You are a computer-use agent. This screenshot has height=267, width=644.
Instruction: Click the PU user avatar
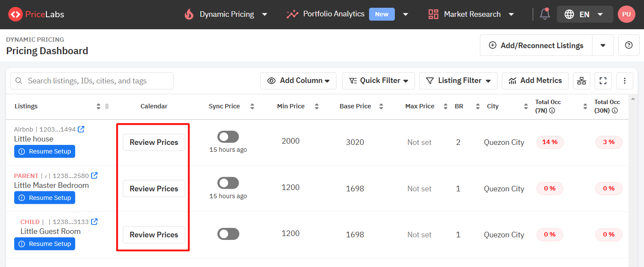(626, 14)
